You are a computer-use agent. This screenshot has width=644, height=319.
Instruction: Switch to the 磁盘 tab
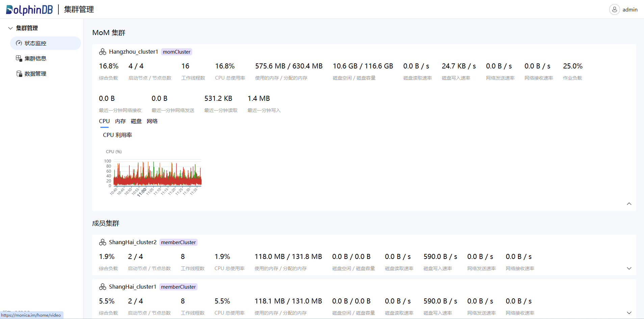tap(136, 121)
